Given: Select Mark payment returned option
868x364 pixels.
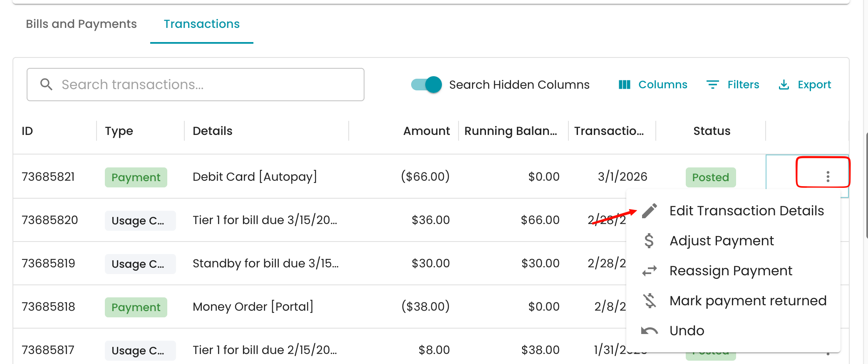Looking at the screenshot, I should tap(748, 301).
